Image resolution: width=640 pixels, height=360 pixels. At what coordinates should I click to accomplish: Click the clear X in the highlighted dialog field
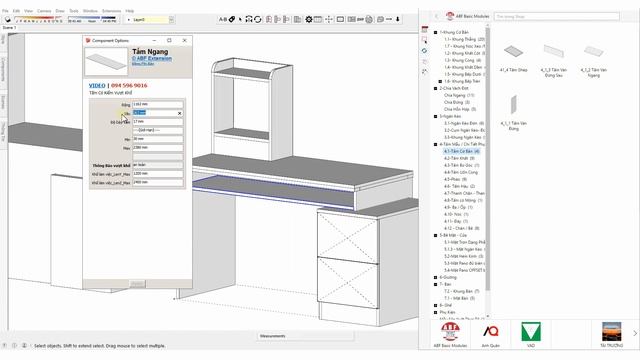[180, 113]
